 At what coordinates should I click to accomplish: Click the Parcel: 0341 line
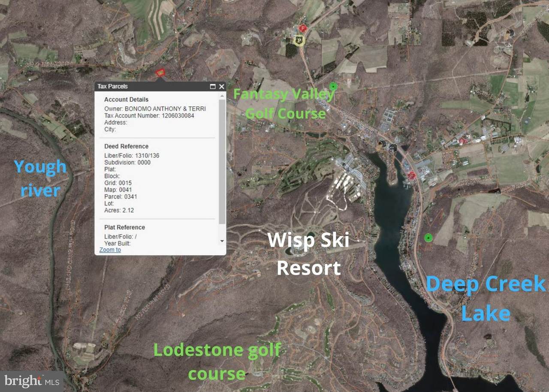tap(121, 197)
